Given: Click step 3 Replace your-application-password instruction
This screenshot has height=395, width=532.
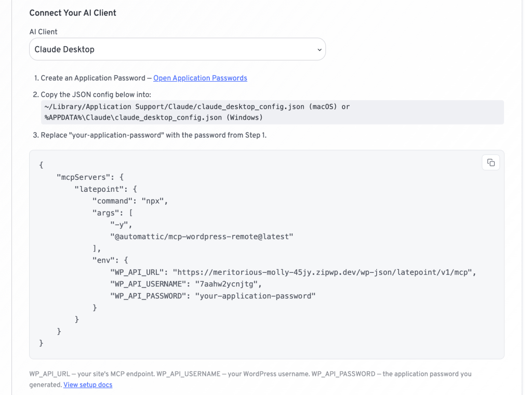Looking at the screenshot, I should click(153, 136).
